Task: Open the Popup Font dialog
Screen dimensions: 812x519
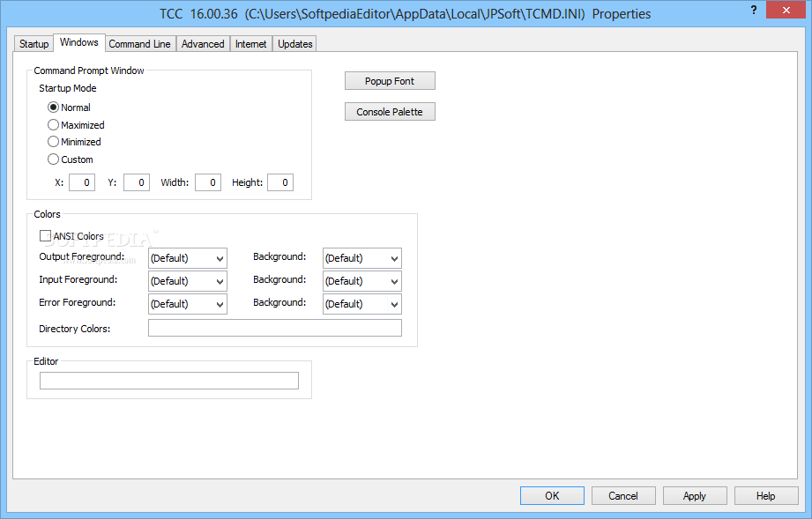Action: [x=390, y=81]
